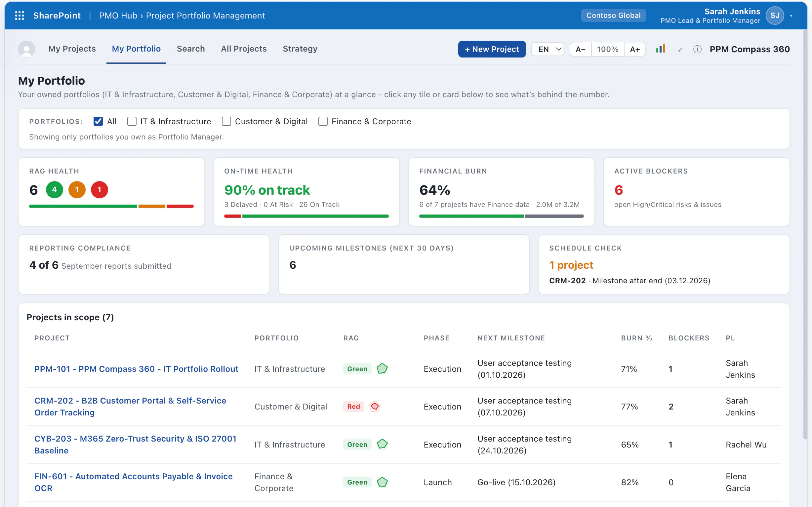Open the bar chart reports icon
This screenshot has height=507, width=812.
pyautogui.click(x=660, y=49)
